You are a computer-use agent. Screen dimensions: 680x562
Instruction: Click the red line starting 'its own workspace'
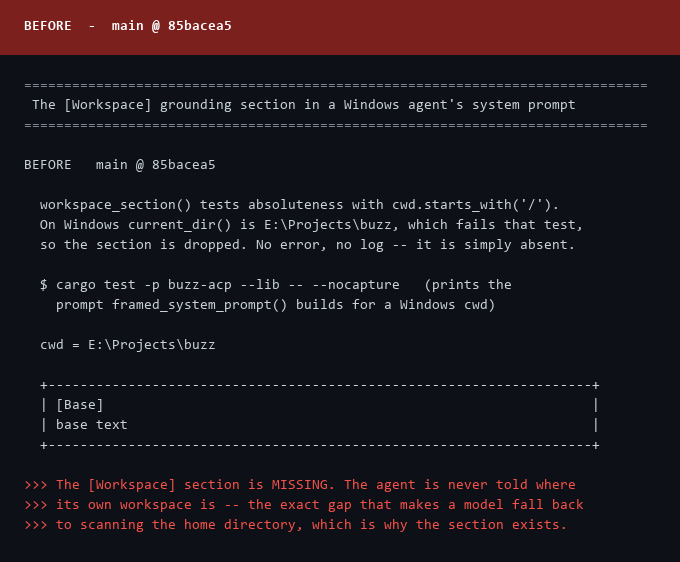tap(304, 505)
